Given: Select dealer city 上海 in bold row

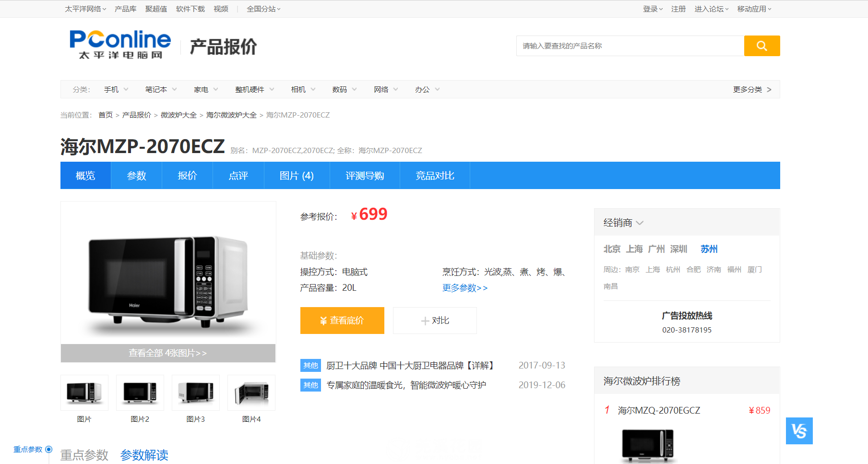Looking at the screenshot, I should [x=634, y=249].
